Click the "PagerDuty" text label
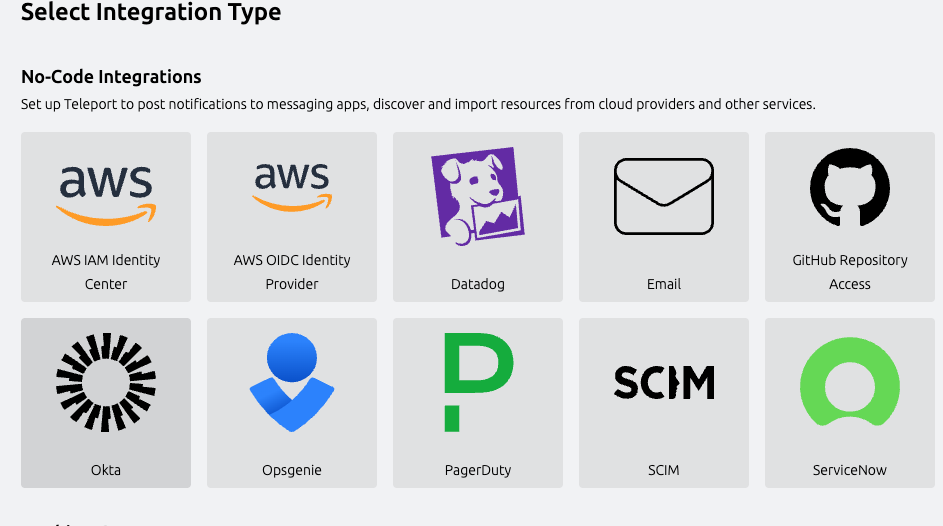943x526 pixels. click(x=477, y=470)
